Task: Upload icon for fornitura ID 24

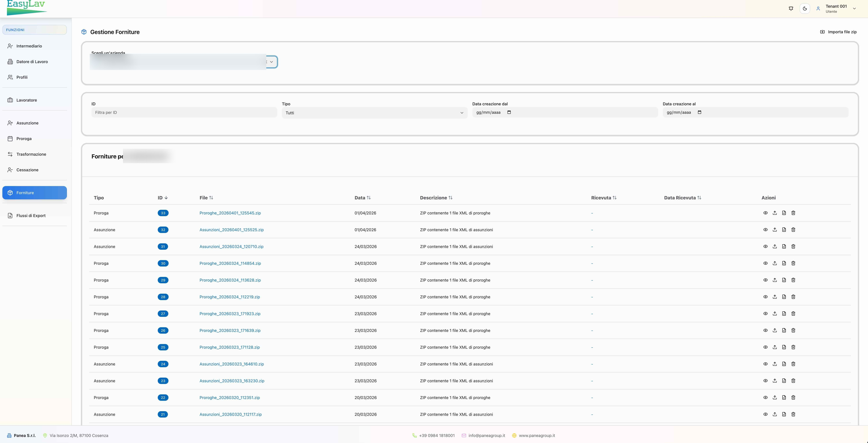Action: click(x=775, y=364)
